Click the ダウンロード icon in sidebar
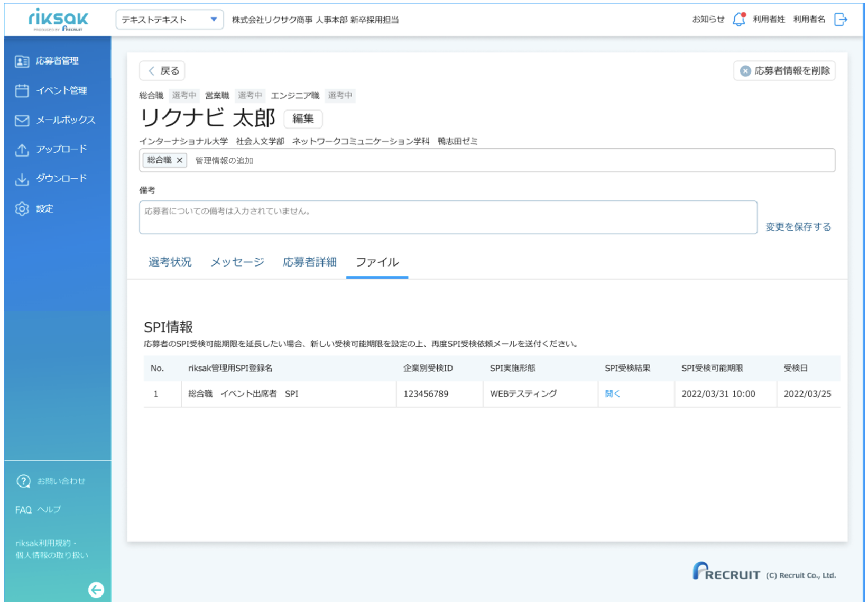Screen dimensions: 868x605 [22, 180]
